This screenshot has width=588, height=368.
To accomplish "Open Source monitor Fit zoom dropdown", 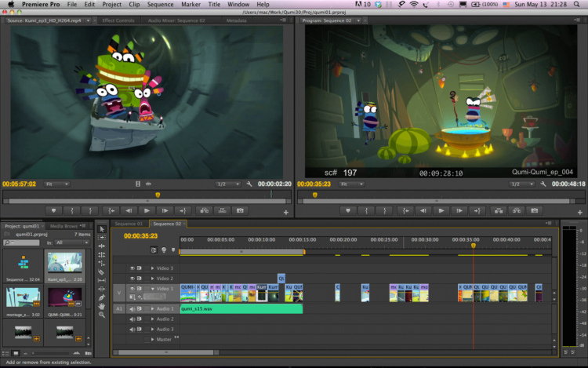I will (x=56, y=184).
